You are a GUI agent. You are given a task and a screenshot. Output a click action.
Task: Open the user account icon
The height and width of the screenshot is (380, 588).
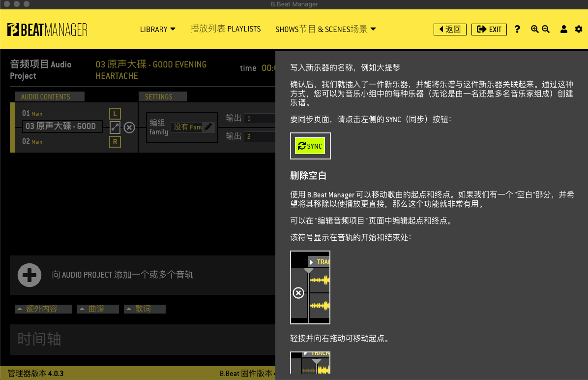(563, 30)
